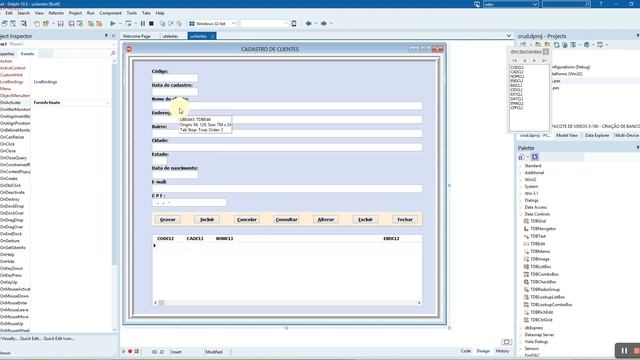Image resolution: width=640 pixels, height=360 pixels.
Task: Expand the Data Access palette category
Action: 521,208
